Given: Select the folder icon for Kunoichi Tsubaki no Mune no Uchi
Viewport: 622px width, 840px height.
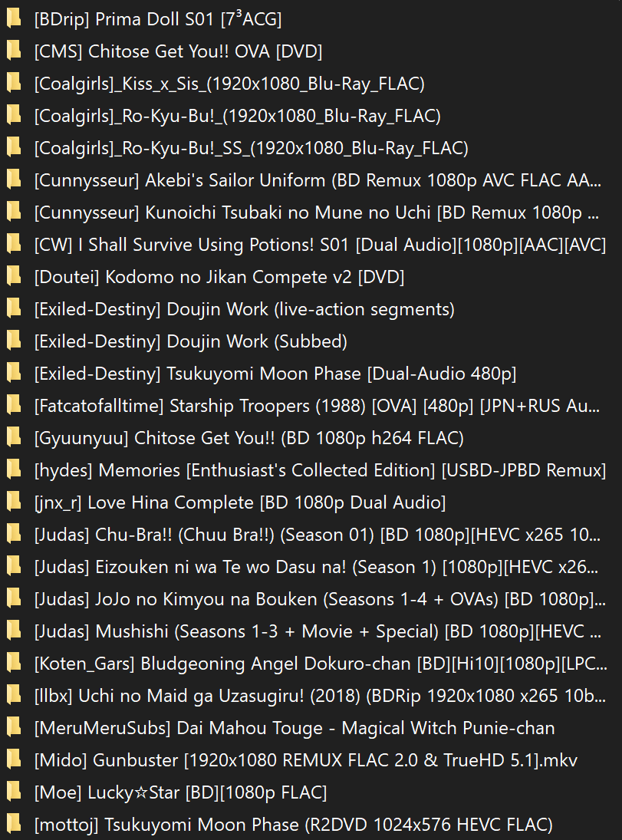Looking at the screenshot, I should point(13,212).
